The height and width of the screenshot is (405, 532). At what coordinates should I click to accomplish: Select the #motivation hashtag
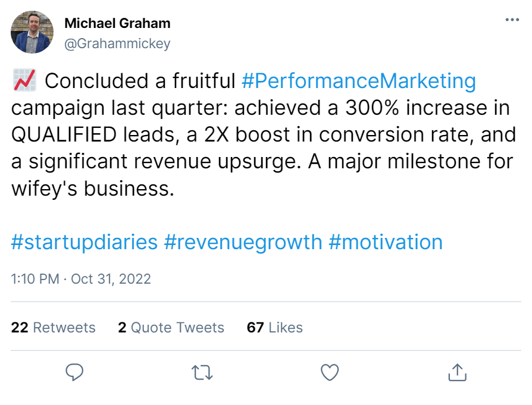click(386, 242)
